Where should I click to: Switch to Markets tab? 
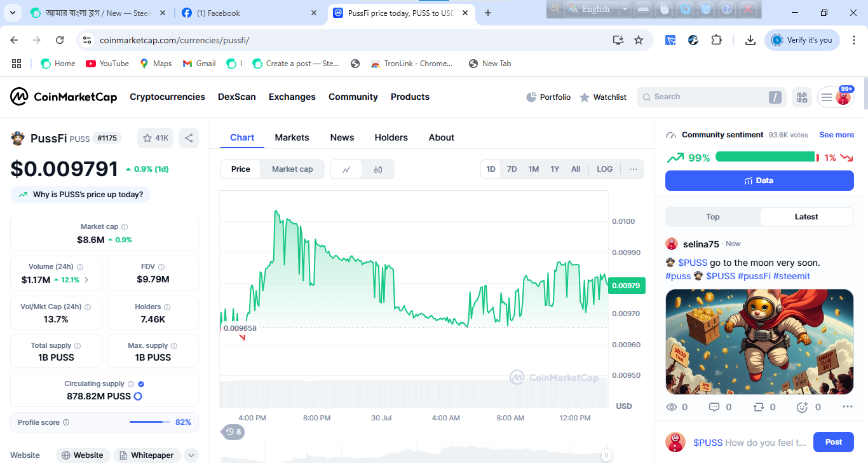click(292, 137)
